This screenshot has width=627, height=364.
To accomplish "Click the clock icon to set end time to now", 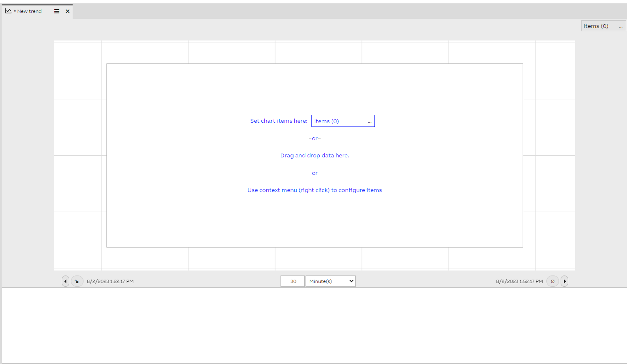I will tap(552, 281).
